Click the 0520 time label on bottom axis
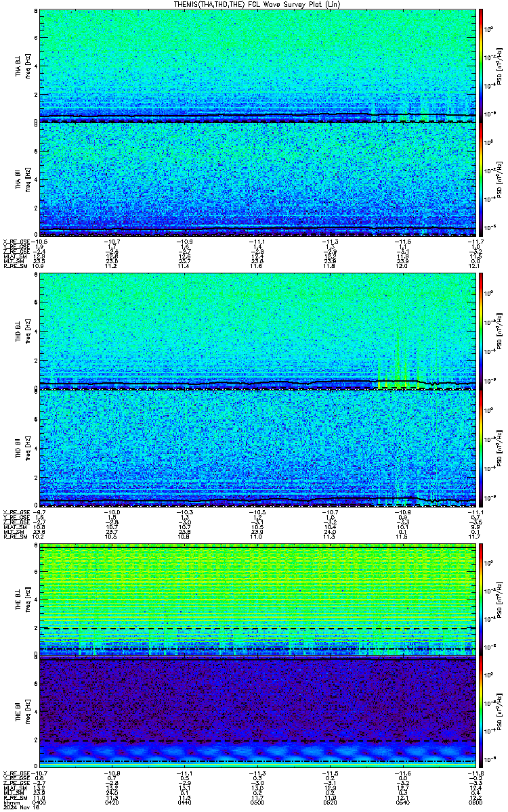 tap(330, 802)
